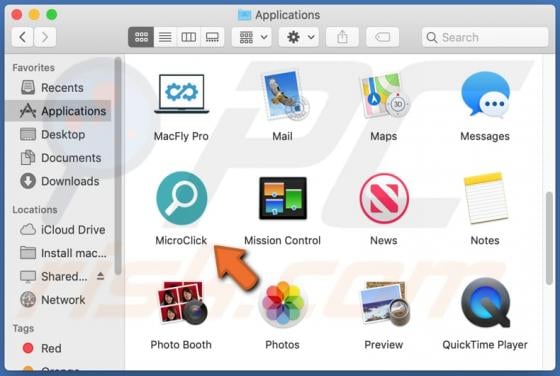The image size is (560, 376).
Task: Click the MicroClick label text
Action: point(181,240)
